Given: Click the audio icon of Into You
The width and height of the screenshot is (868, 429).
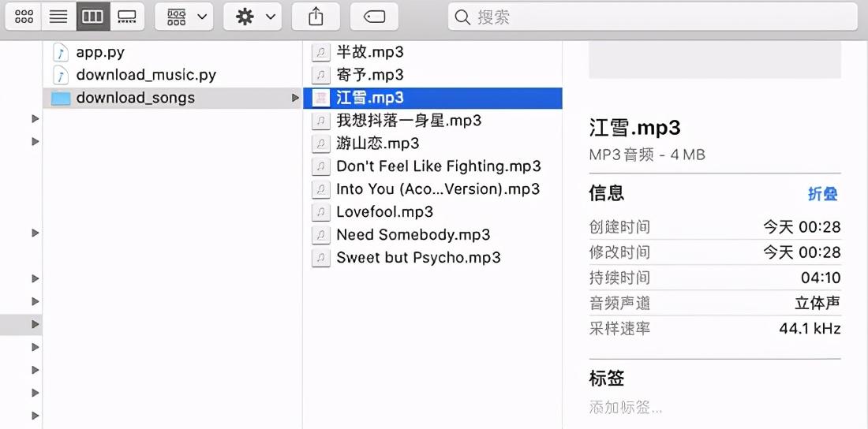Looking at the screenshot, I should coord(320,188).
